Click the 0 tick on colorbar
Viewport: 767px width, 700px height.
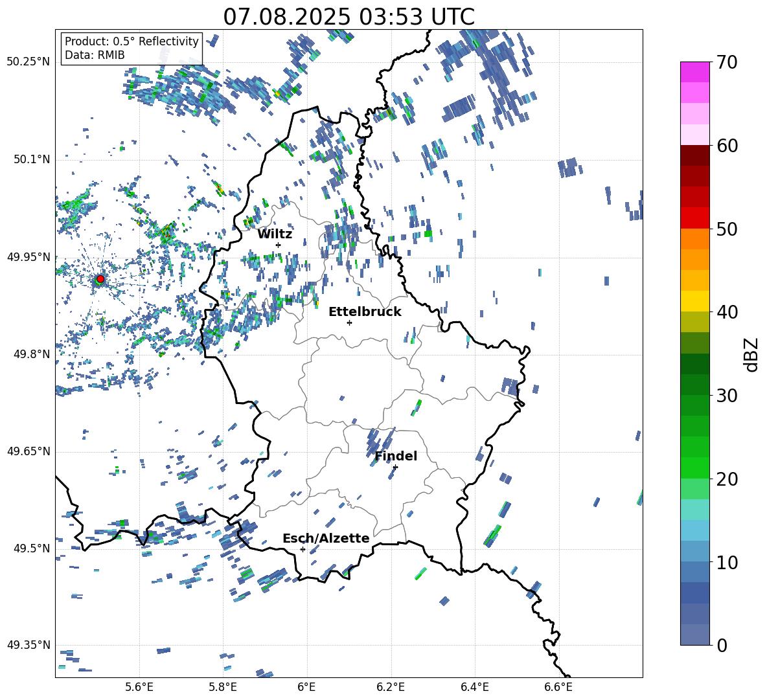pyautogui.click(x=722, y=645)
